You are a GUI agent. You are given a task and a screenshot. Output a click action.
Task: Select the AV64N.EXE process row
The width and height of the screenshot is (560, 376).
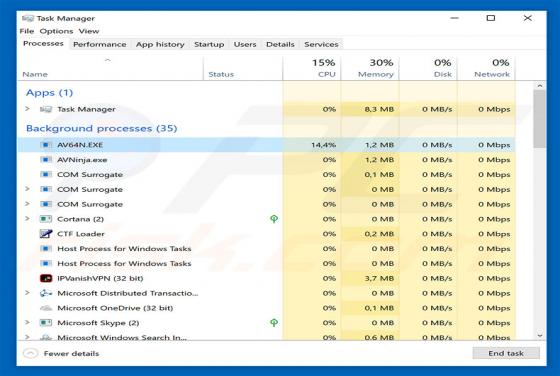point(267,145)
